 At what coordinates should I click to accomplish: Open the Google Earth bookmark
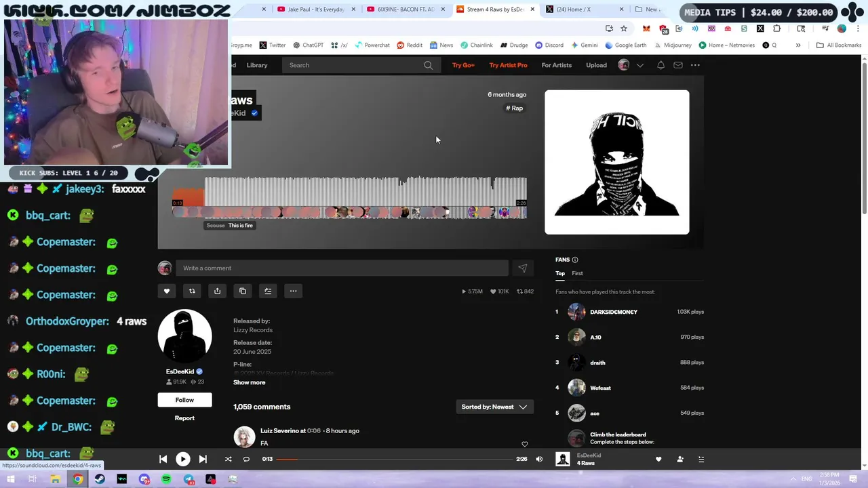click(x=626, y=45)
